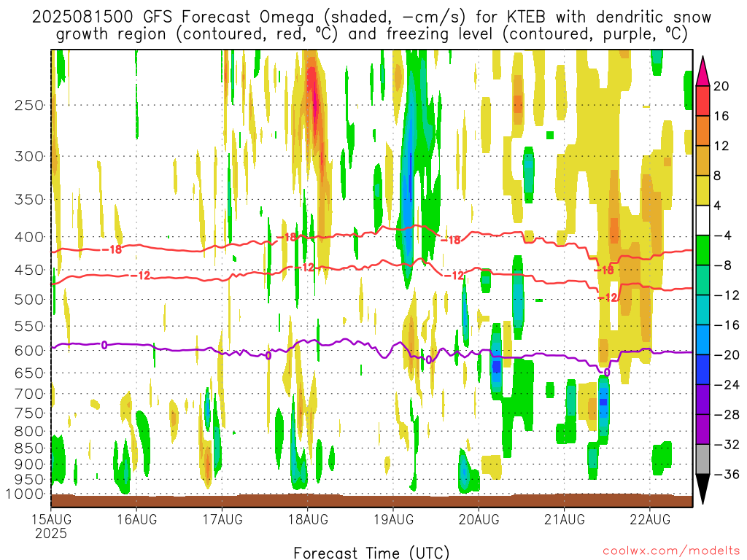Click the 1000 pressure level label
The height and width of the screenshot is (560, 747).
(26, 494)
